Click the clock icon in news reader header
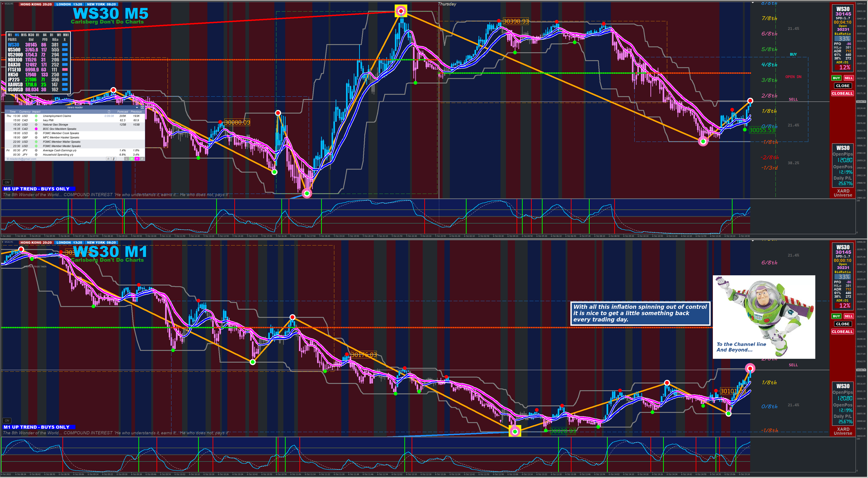The image size is (868, 478). (x=109, y=112)
